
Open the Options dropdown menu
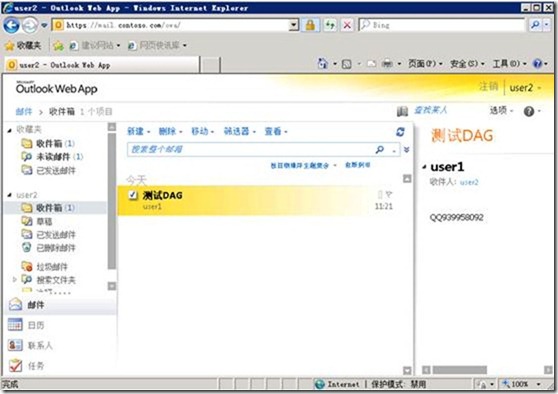501,111
